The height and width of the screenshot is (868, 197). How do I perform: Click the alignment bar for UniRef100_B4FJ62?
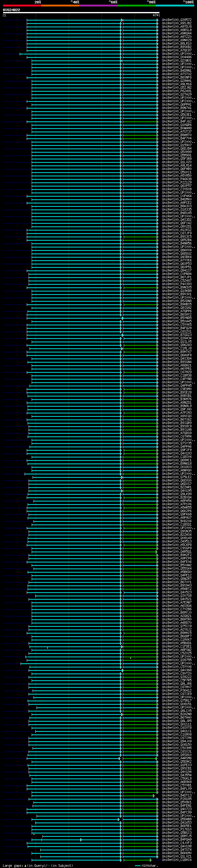[x=93, y=122]
